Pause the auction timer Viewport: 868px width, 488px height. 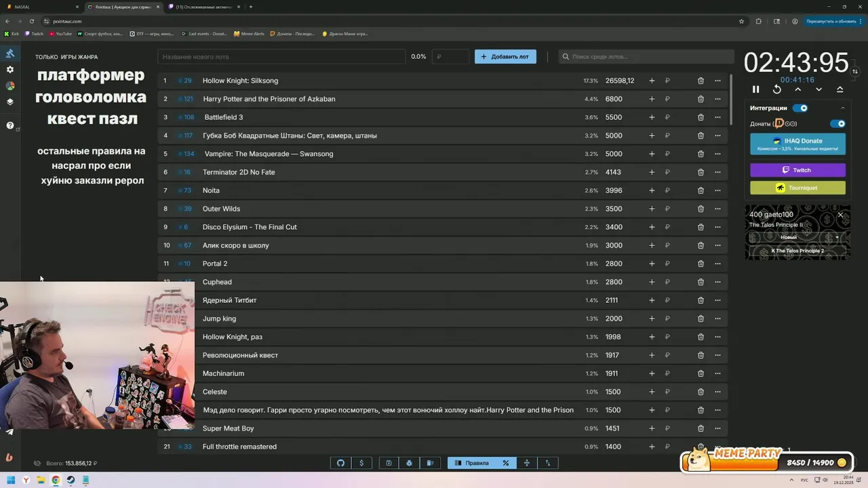tap(756, 89)
